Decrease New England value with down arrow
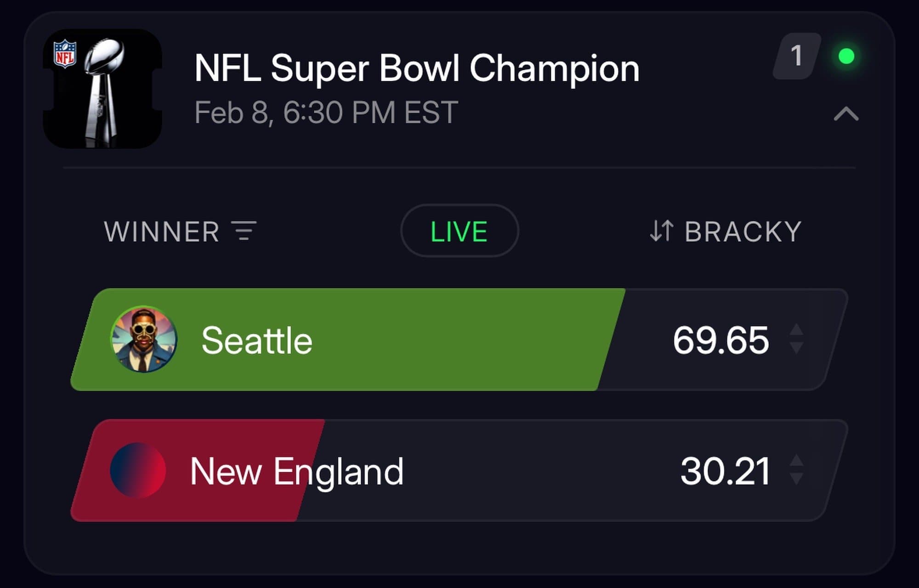 796,479
